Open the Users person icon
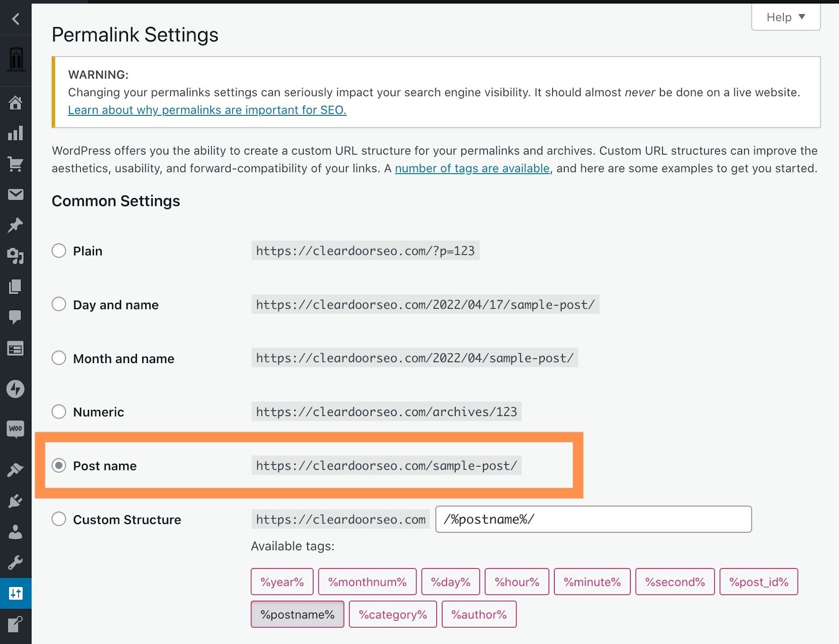Viewport: 839px width, 644px height. pyautogui.click(x=16, y=532)
